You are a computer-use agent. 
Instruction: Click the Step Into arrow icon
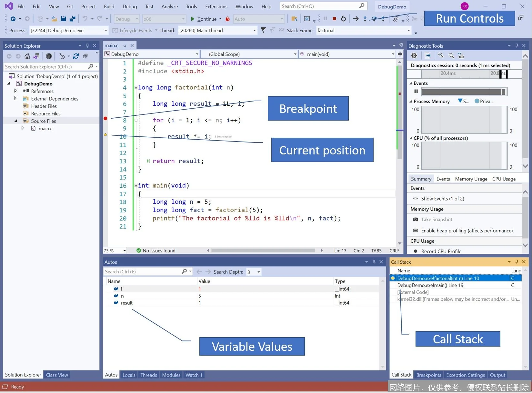tap(365, 19)
